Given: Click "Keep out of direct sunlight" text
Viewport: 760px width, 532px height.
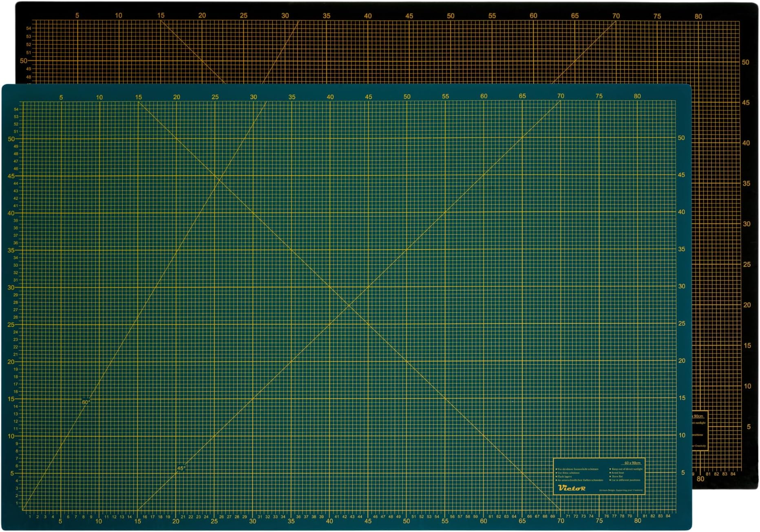Looking at the screenshot, I should (627, 469).
